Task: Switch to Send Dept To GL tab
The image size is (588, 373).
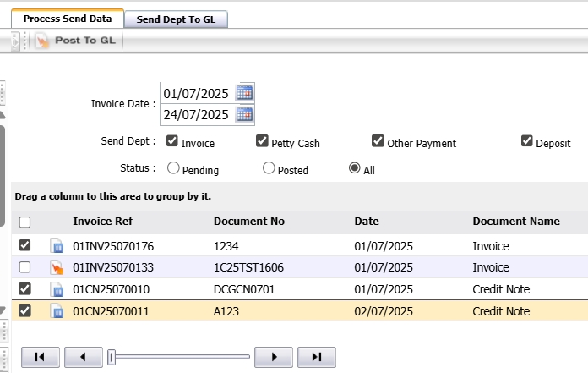Action: point(176,19)
